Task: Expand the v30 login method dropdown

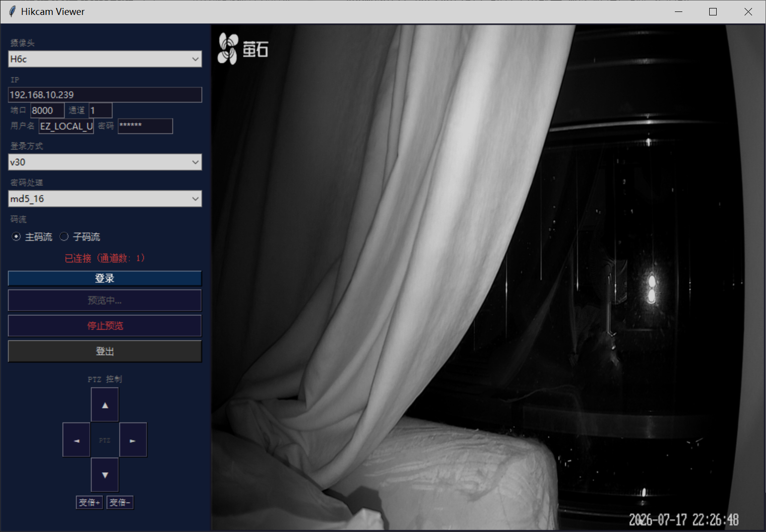Action: pyautogui.click(x=105, y=162)
